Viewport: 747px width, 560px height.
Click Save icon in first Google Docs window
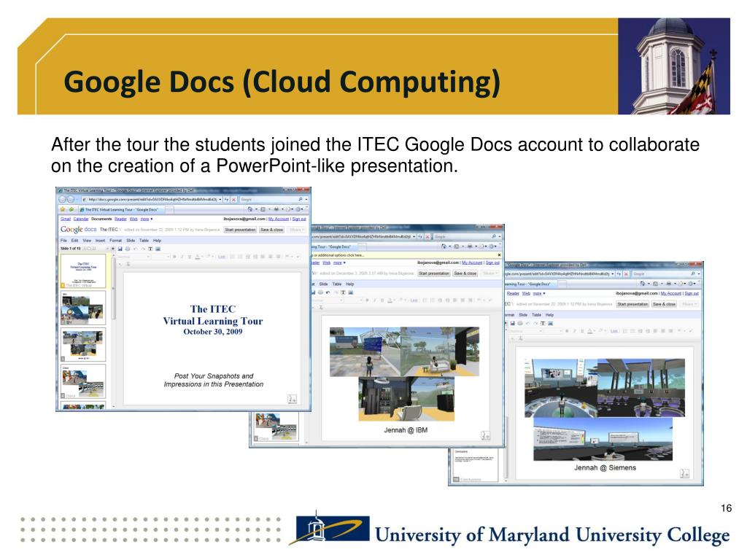pyautogui.click(x=120, y=249)
